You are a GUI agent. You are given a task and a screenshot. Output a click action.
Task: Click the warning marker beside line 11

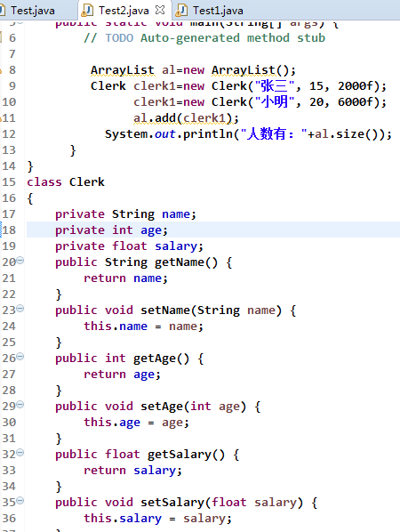(1, 118)
